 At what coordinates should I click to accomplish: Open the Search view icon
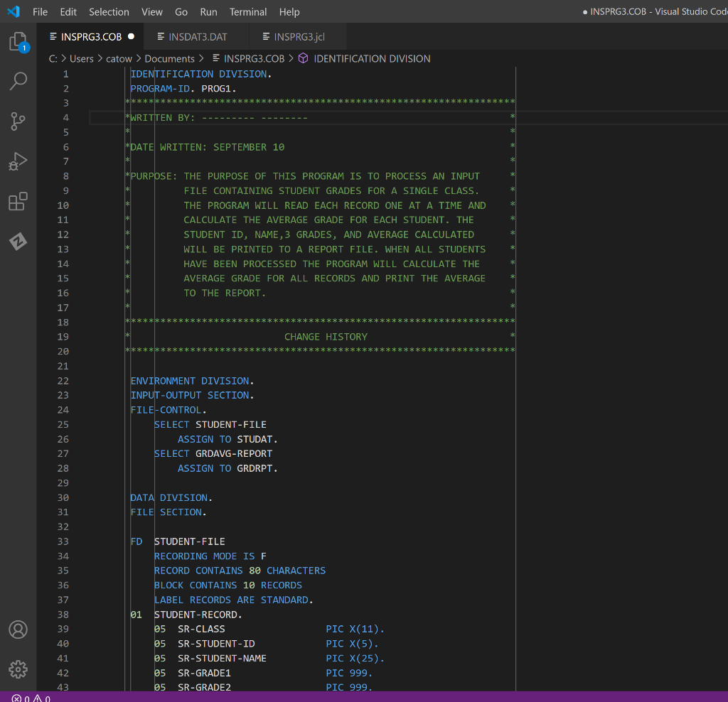[18, 81]
